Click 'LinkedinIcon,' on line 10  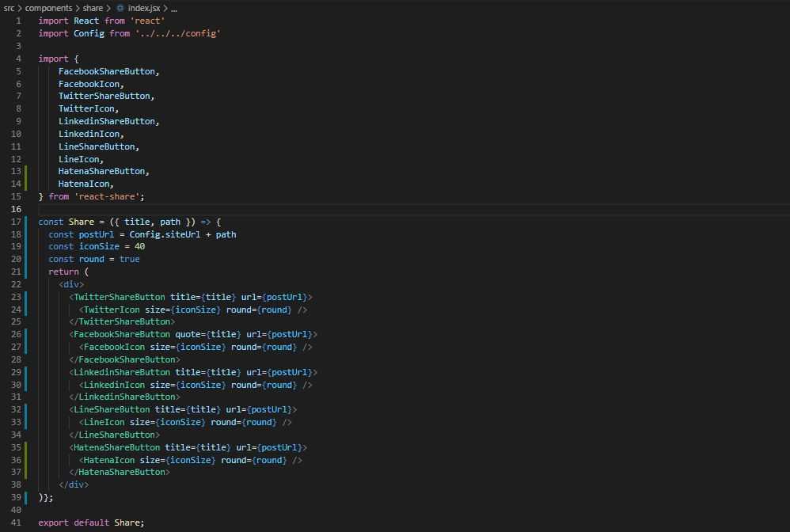click(x=91, y=134)
